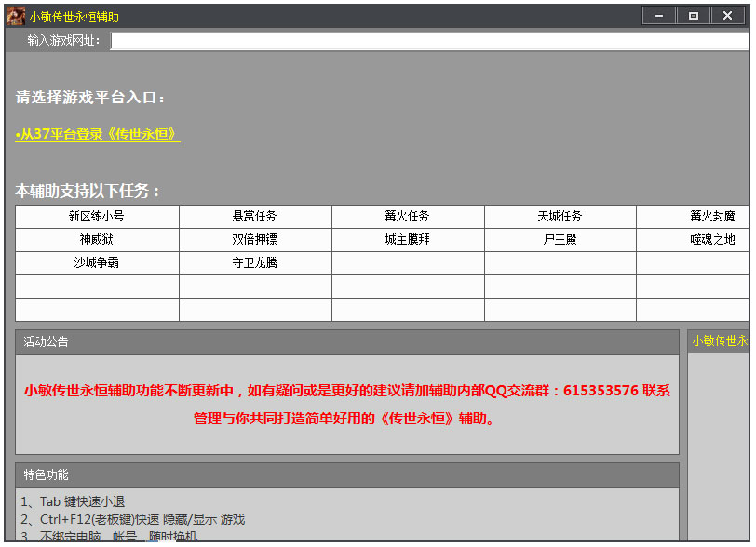Open the 从37平台登录《传世永恒》 link
This screenshot has width=756, height=547.
(98, 135)
